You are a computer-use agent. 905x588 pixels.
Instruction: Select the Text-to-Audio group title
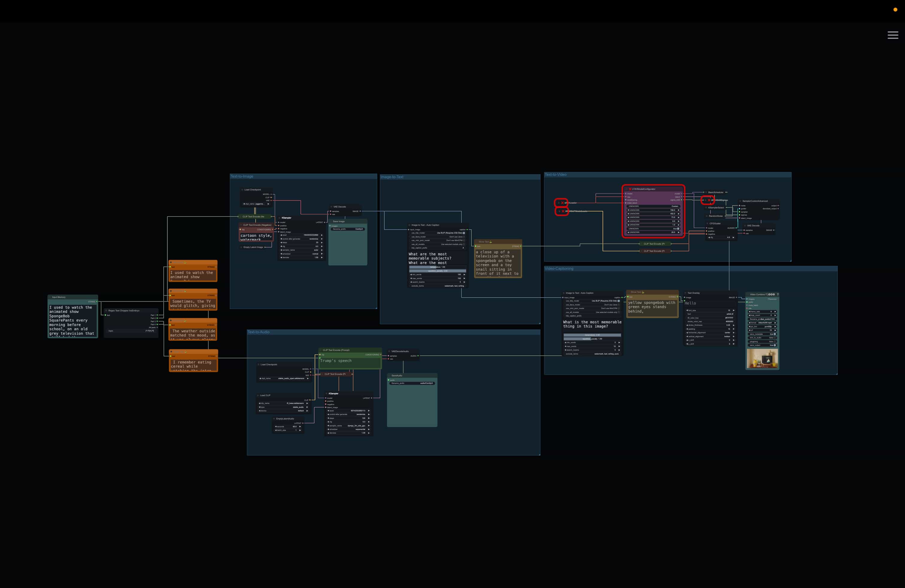point(259,332)
